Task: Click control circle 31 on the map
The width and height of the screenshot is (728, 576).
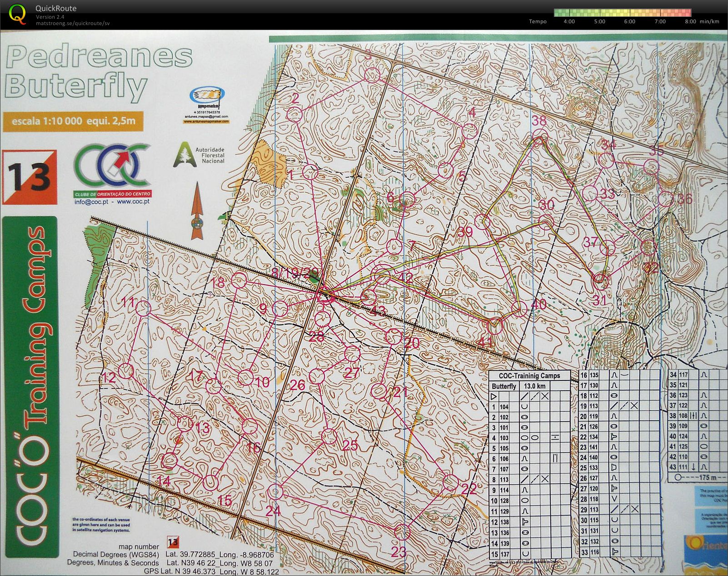Action: [601, 280]
